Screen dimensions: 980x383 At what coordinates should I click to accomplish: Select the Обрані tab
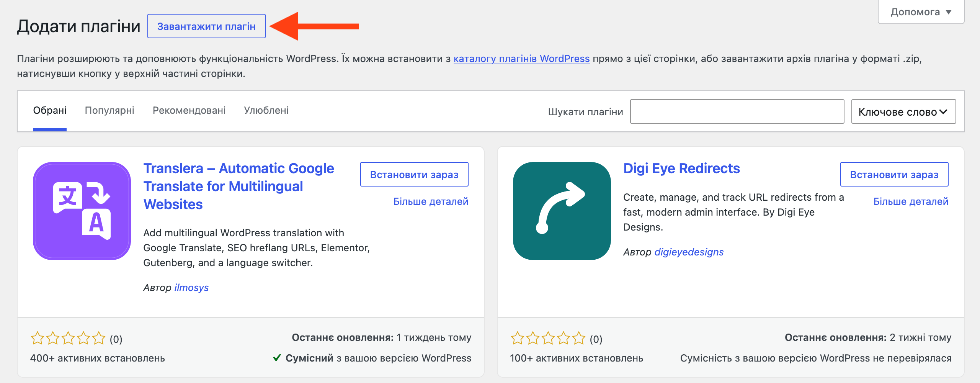click(x=50, y=111)
